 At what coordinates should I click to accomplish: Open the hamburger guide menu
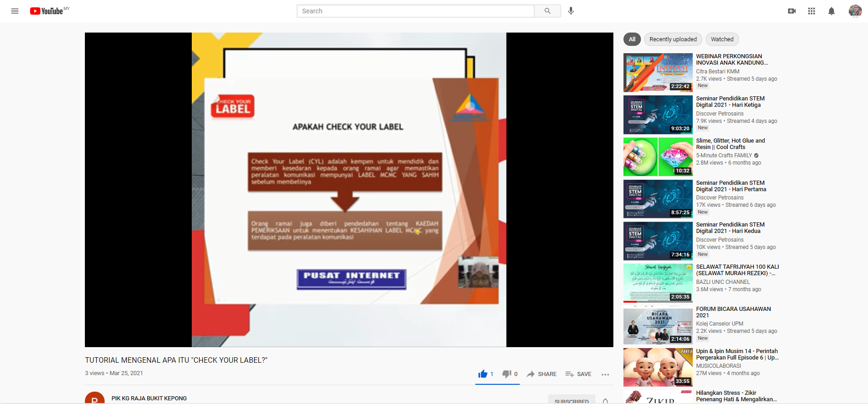click(x=15, y=11)
